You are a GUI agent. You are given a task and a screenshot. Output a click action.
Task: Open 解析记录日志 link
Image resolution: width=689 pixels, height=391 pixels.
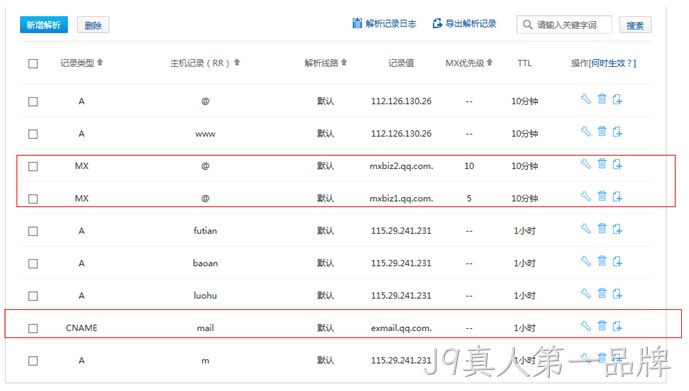384,23
